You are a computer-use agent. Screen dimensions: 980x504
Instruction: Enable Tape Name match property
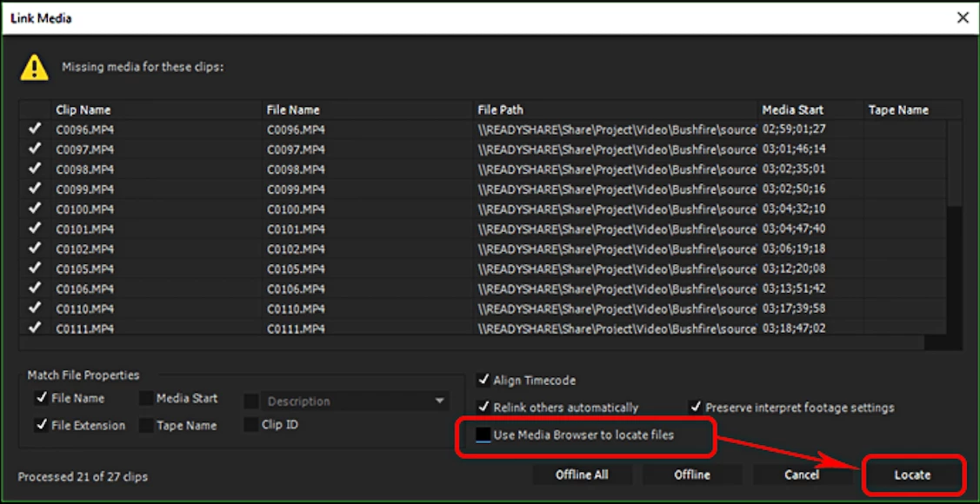[x=146, y=425]
